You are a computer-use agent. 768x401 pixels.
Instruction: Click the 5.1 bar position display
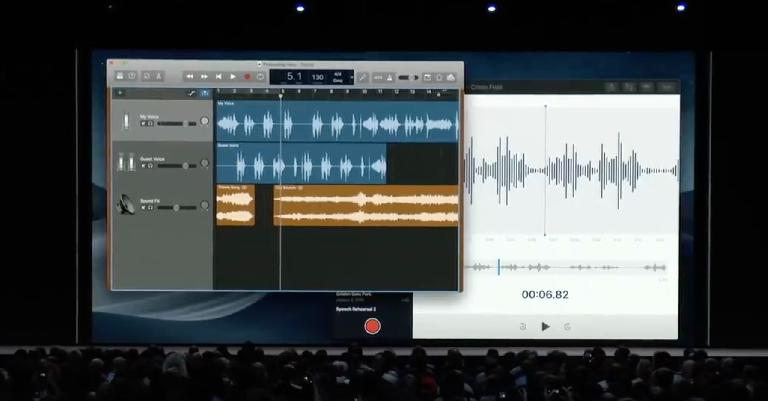(x=294, y=77)
